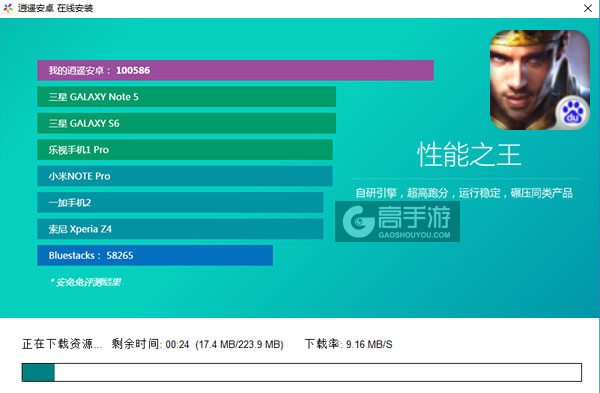Select the 我的逍遥安卓 100586 score bar

tap(235, 70)
